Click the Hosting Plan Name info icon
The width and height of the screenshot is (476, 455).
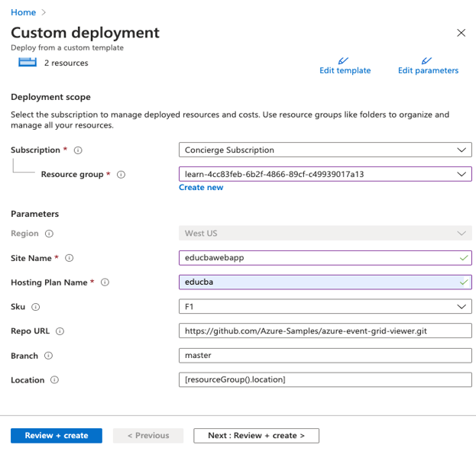coord(105,282)
